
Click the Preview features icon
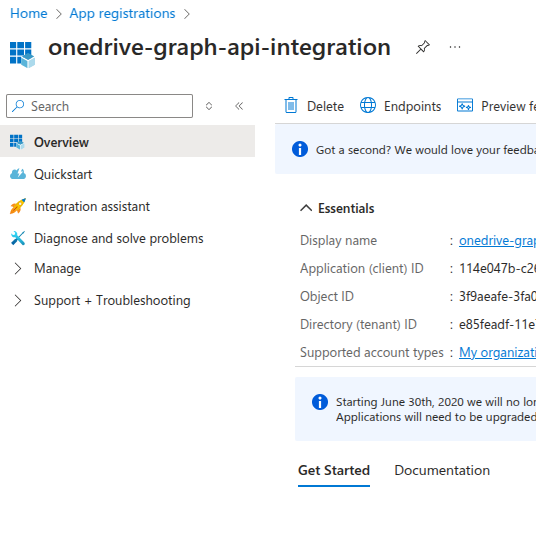pyautogui.click(x=465, y=105)
